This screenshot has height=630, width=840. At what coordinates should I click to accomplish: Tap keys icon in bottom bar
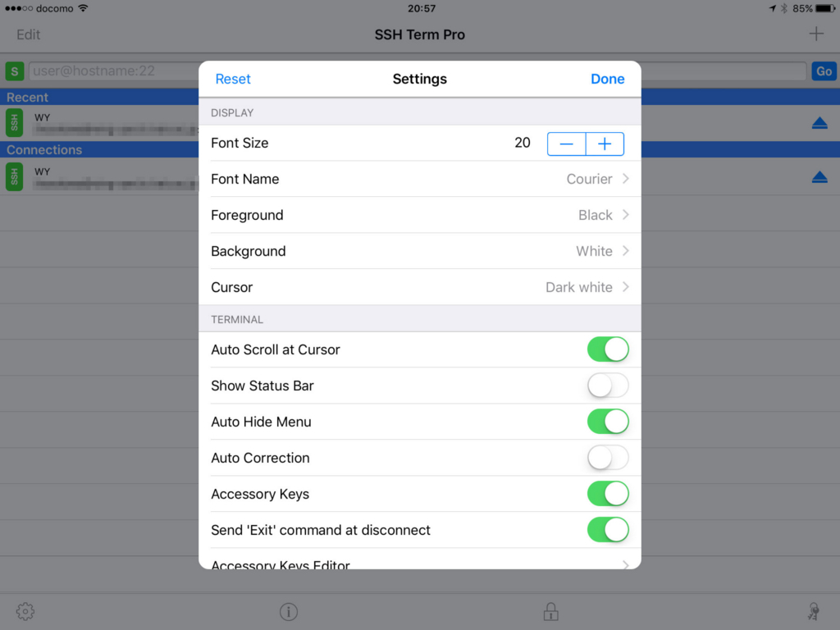[x=813, y=611]
